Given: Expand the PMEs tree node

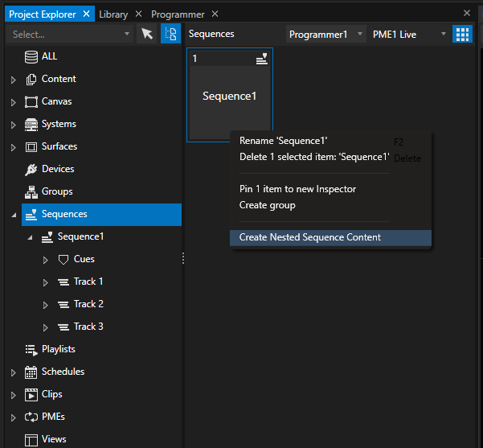Looking at the screenshot, I should (13, 417).
